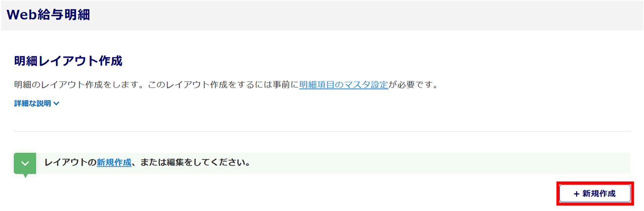Click the gray header bar beside Web給与明細
This screenshot has width=644, height=211.
[x=352, y=15]
